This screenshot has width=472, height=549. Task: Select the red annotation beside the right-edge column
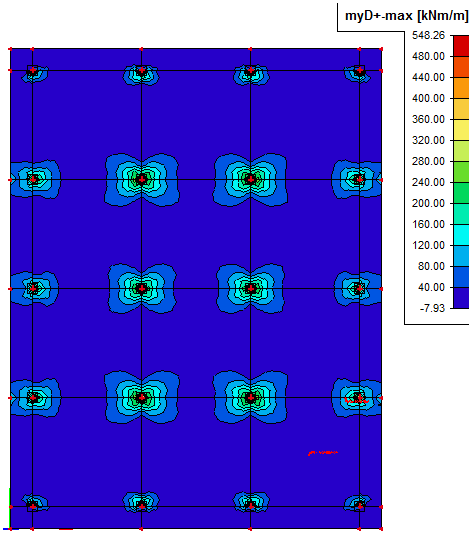357,399
